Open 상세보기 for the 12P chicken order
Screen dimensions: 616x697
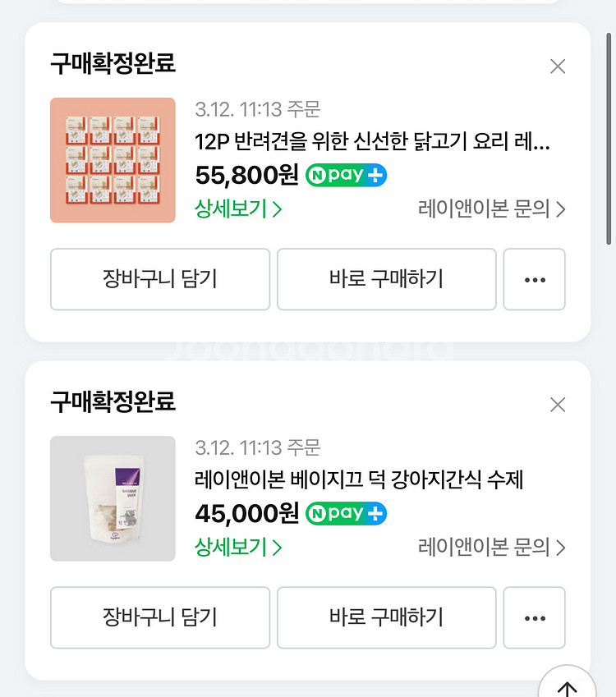[x=238, y=209]
